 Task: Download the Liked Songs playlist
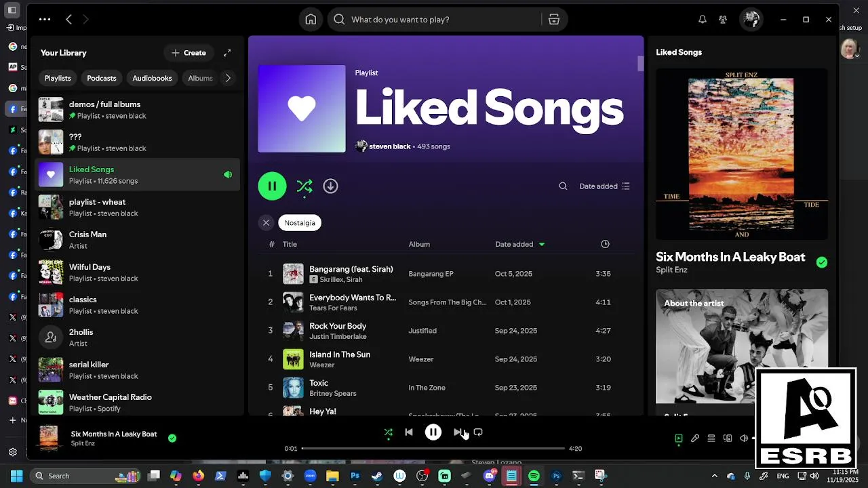click(x=330, y=186)
